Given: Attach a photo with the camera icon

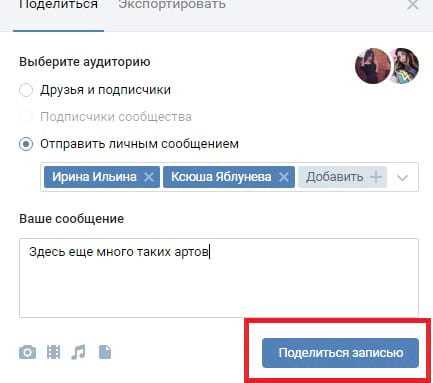Looking at the screenshot, I should click(x=27, y=352).
